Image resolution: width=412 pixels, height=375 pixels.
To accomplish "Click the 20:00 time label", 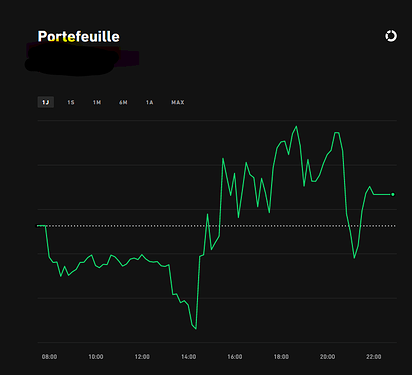I will point(327,357).
